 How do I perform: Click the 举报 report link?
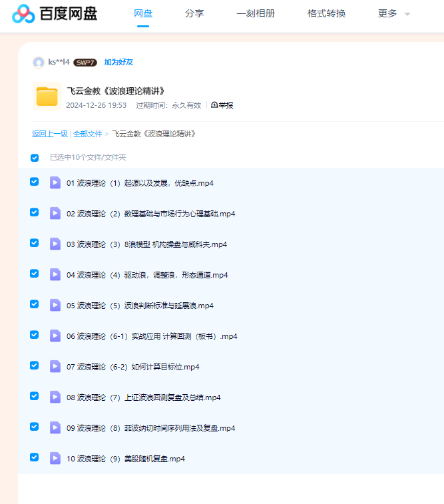tap(222, 105)
